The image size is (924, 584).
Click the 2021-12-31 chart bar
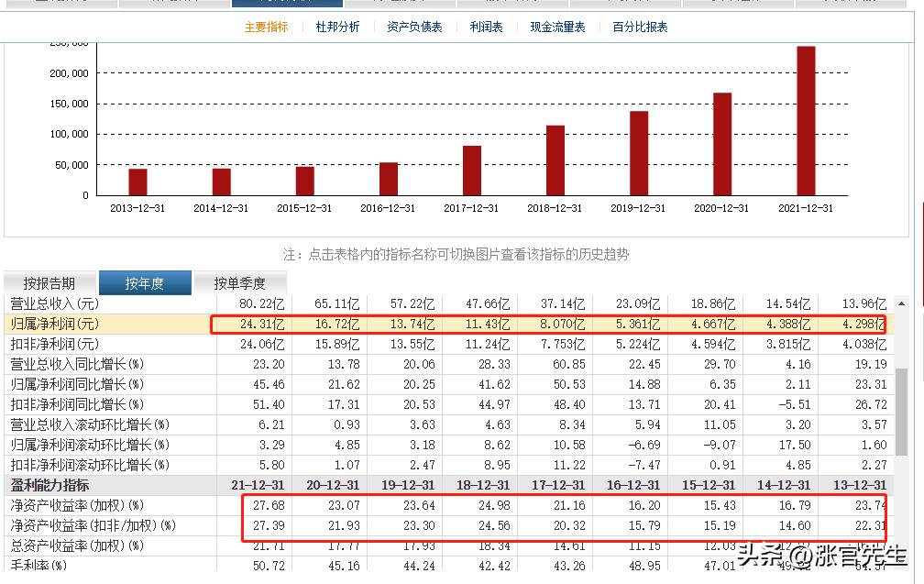pos(806,121)
